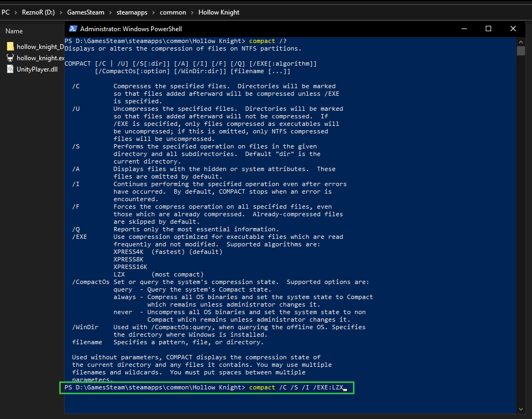Image resolution: width=532 pixels, height=419 pixels.
Task: Navigate to common breadcrumb folder
Action: (173, 12)
